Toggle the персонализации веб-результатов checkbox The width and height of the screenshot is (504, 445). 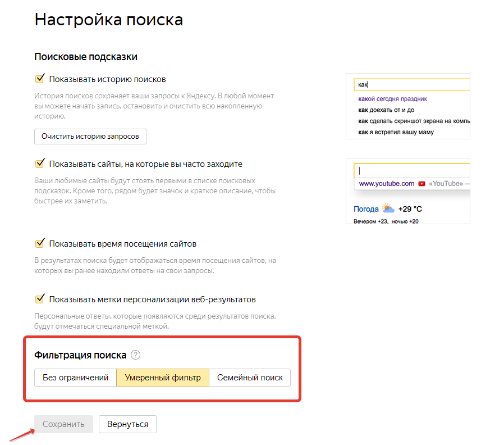(40, 298)
